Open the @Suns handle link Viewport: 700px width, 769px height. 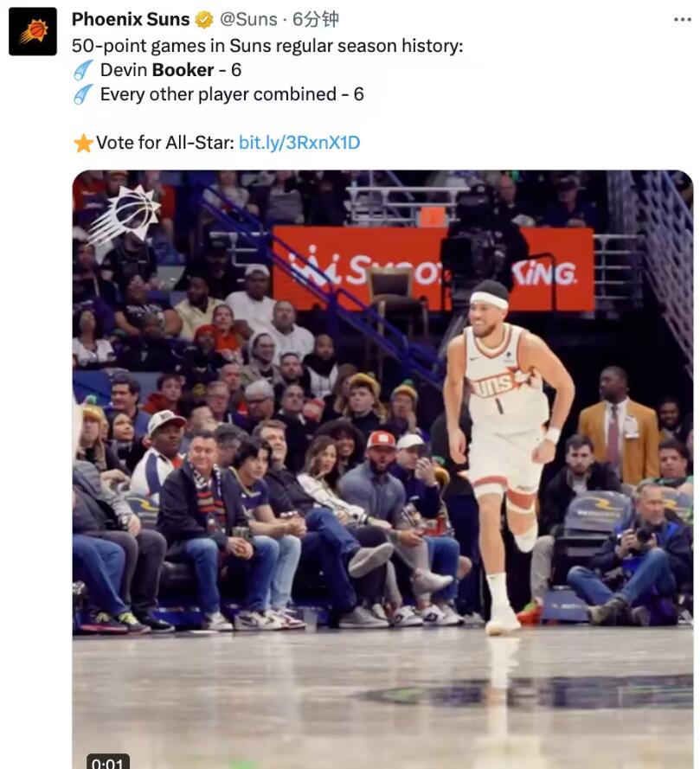pyautogui.click(x=248, y=19)
